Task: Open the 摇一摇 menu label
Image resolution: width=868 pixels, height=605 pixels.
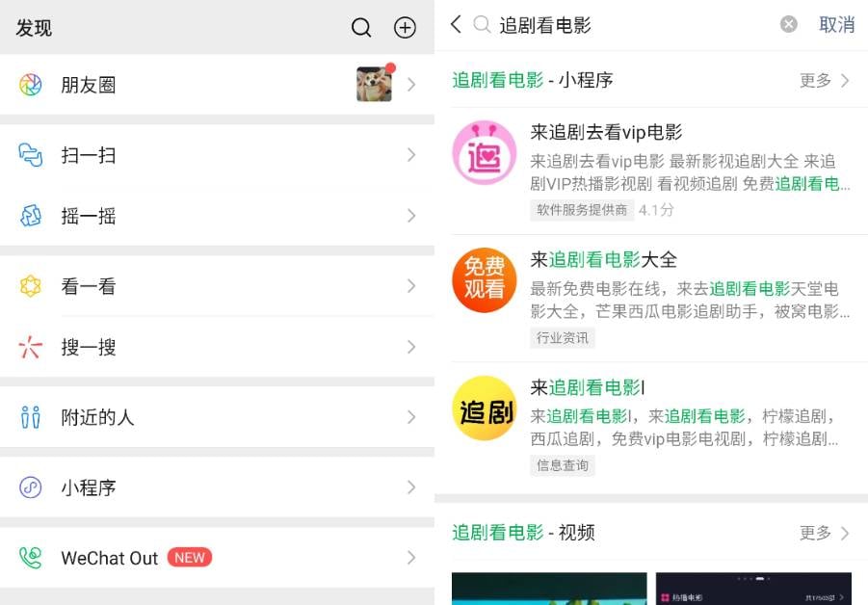Action: click(89, 216)
